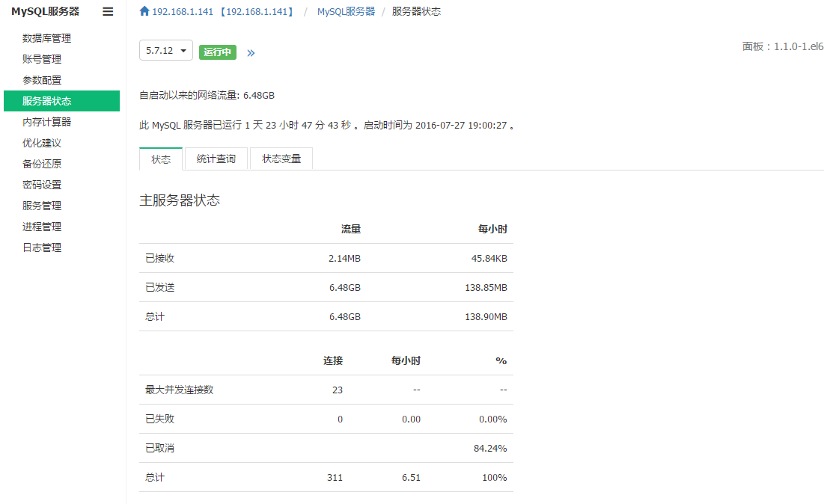Open 服务管理 in the sidebar
Image resolution: width=833 pixels, height=504 pixels.
(x=42, y=206)
